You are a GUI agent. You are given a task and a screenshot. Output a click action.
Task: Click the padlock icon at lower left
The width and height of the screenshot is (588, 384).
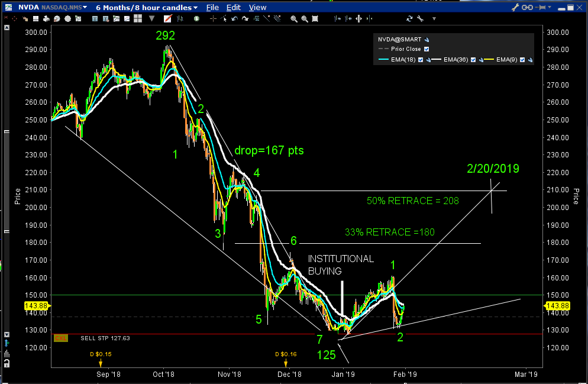click(x=7, y=363)
